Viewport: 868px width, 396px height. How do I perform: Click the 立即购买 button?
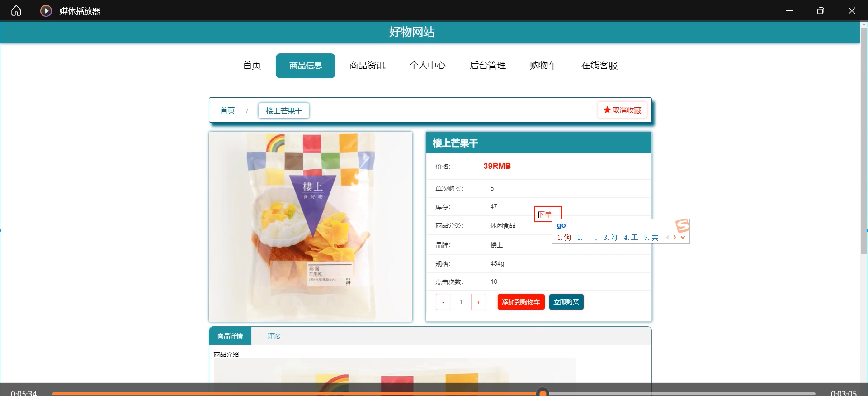(x=566, y=302)
